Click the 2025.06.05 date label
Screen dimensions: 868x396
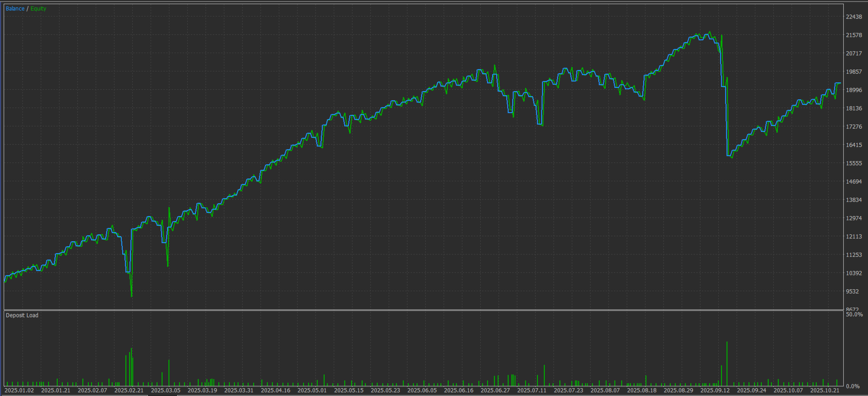coord(422,391)
